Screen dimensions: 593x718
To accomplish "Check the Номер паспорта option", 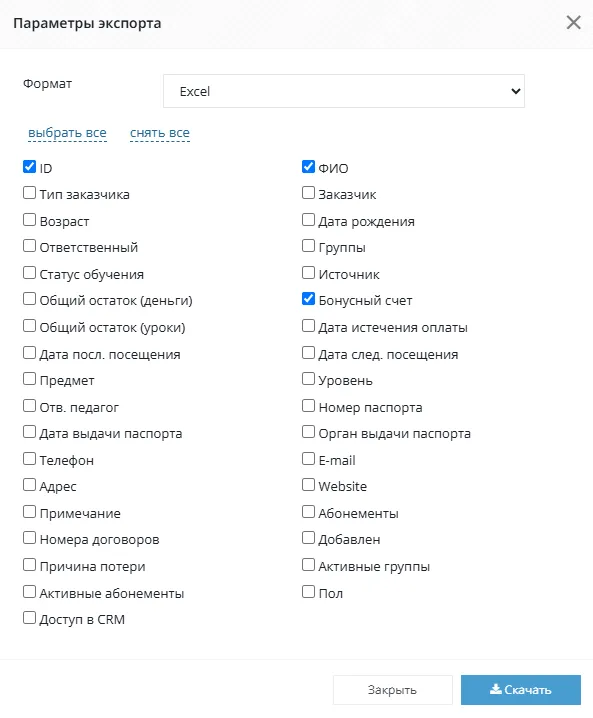I will 309,406.
